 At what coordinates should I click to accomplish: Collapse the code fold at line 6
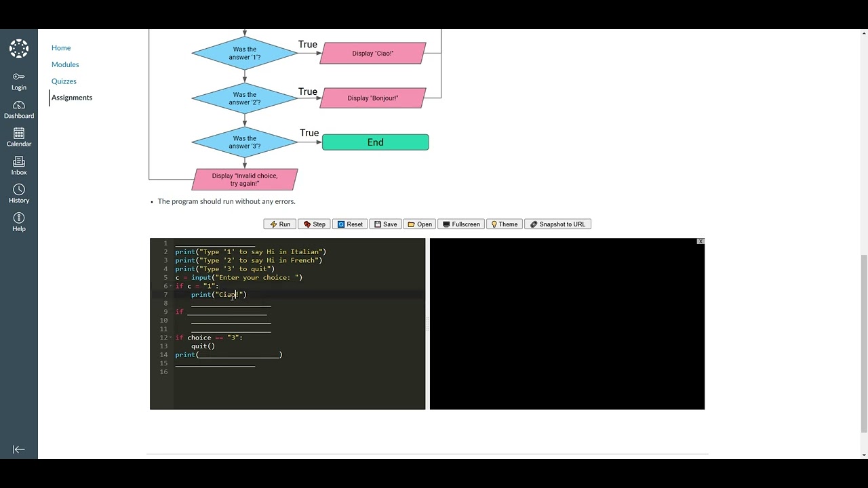pyautogui.click(x=171, y=286)
